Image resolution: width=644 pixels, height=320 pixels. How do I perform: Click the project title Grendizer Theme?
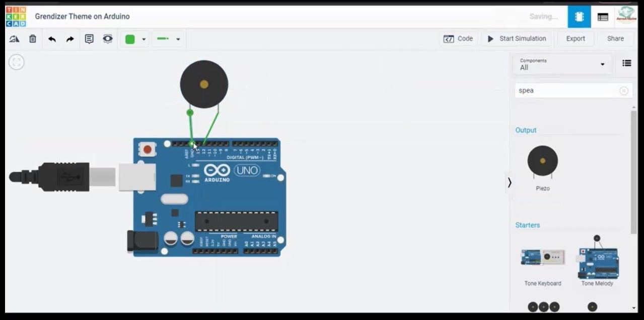[82, 17]
